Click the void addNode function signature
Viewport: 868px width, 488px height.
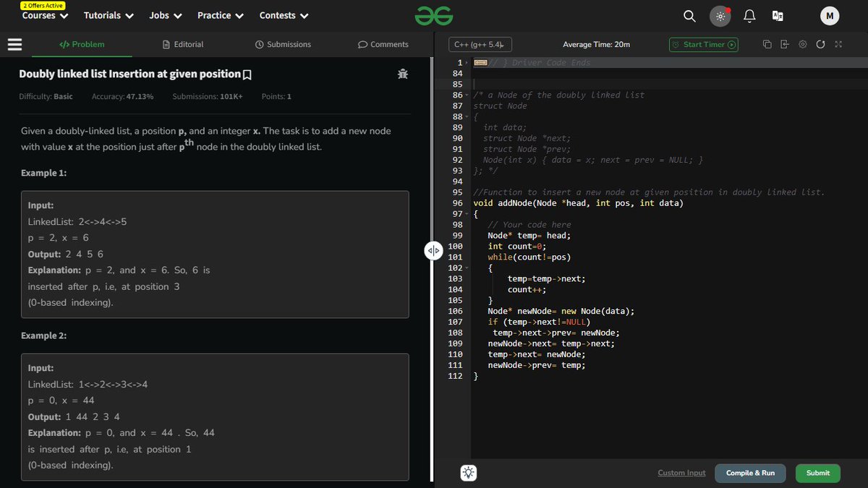[x=578, y=203]
